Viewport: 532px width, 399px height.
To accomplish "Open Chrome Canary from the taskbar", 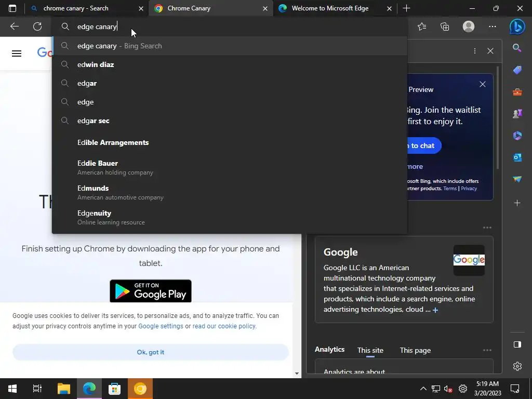I will (x=140, y=389).
